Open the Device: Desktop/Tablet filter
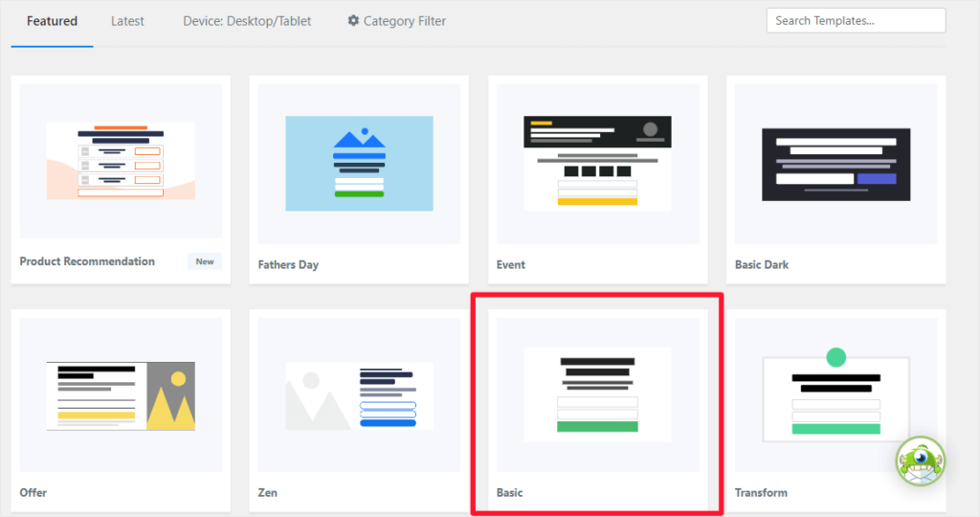Image resolution: width=980 pixels, height=517 pixels. coord(247,21)
